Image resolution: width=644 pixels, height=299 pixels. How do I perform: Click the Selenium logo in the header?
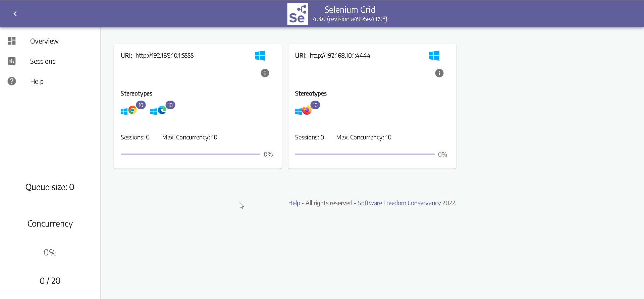297,14
